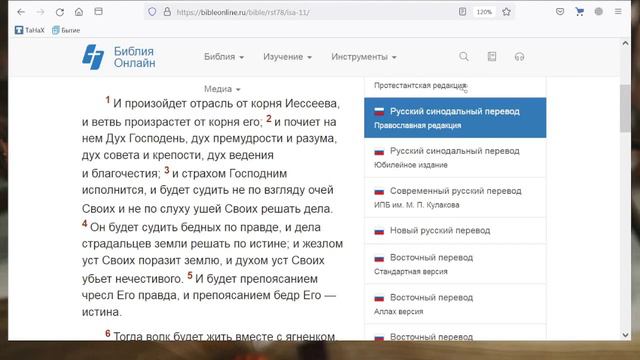Open the browser home page icon
This screenshot has width=640, height=360.
[79, 12]
